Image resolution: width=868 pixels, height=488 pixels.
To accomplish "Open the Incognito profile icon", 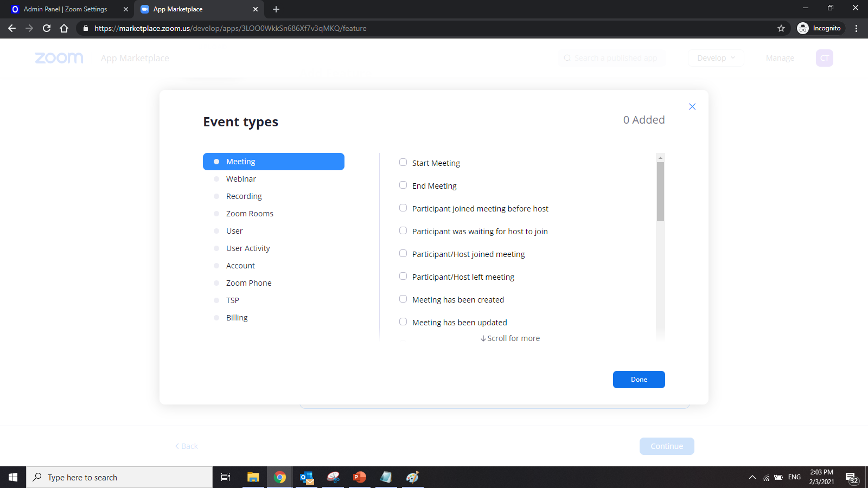I will 803,28.
